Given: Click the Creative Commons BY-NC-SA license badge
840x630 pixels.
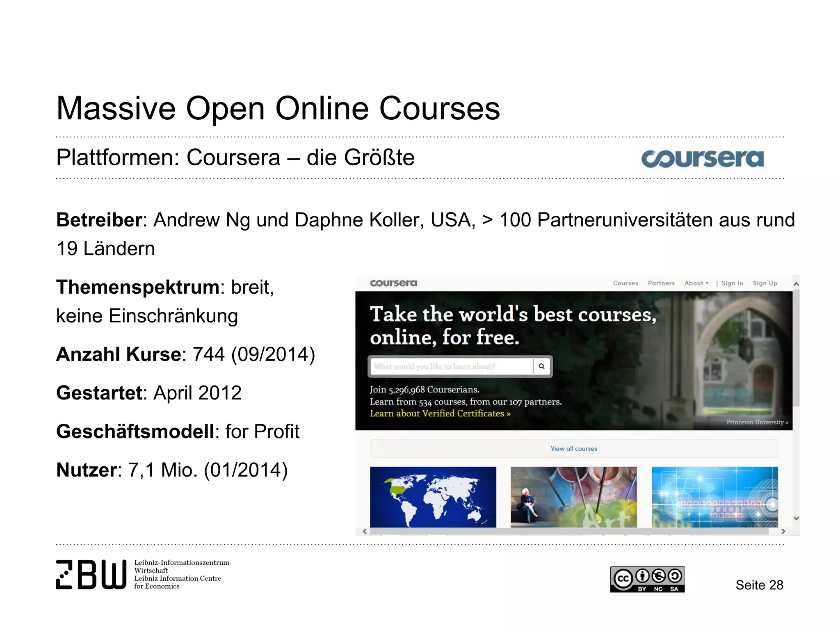Looking at the screenshot, I should click(647, 580).
